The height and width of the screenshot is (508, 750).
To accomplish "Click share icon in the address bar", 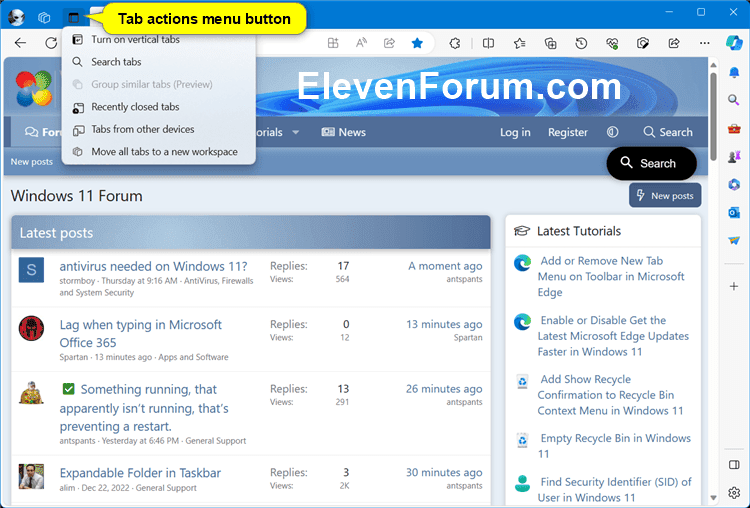I will click(x=389, y=43).
